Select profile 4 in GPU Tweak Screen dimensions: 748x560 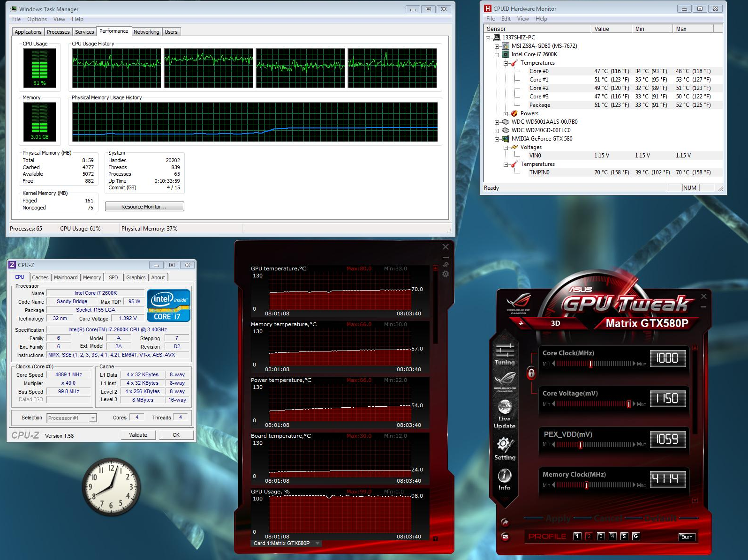point(612,536)
